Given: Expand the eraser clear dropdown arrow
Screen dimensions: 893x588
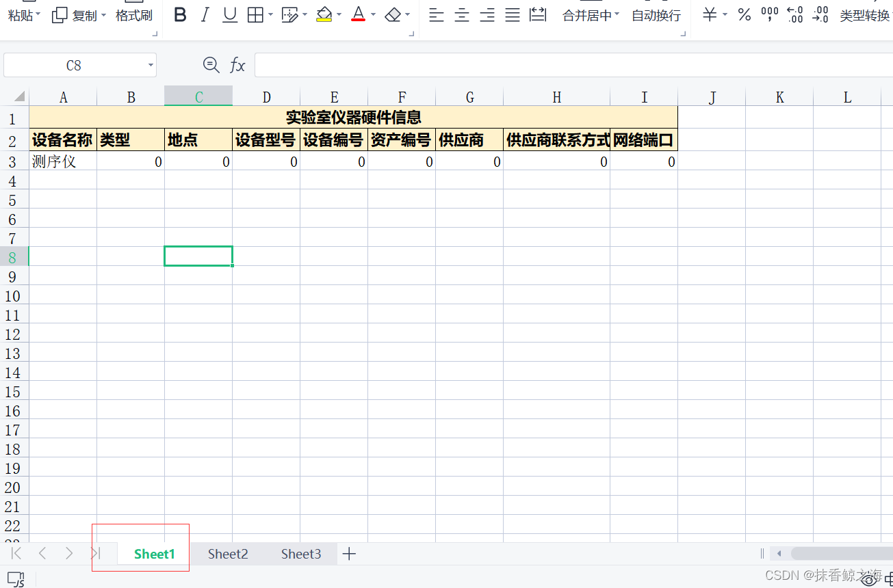Looking at the screenshot, I should (408, 14).
